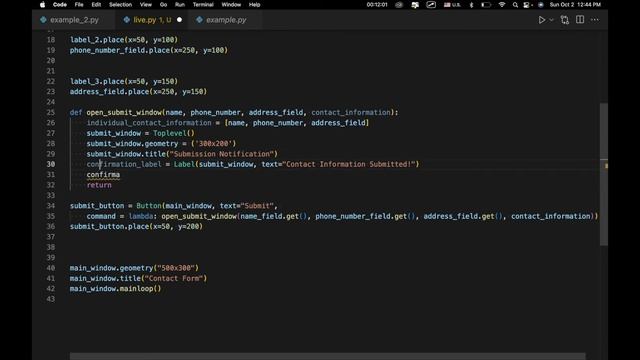Click 'submit_window.geometry' on line 28

(132, 144)
